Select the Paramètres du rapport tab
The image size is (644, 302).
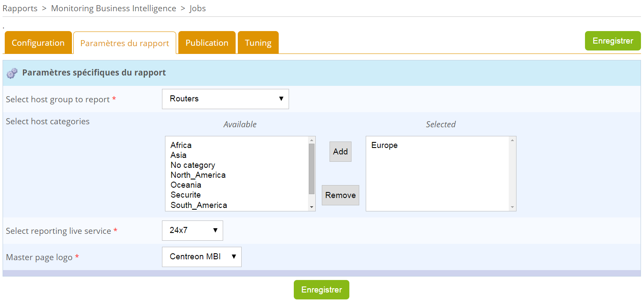pyautogui.click(x=124, y=43)
